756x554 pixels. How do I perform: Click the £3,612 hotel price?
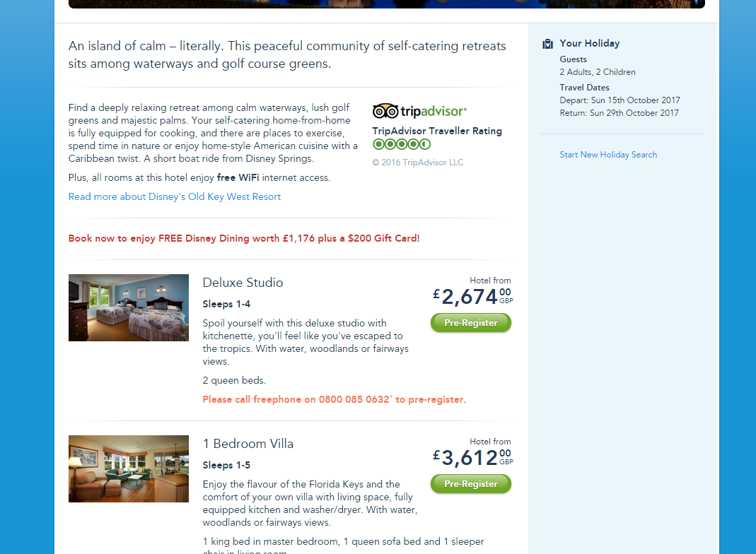(472, 458)
